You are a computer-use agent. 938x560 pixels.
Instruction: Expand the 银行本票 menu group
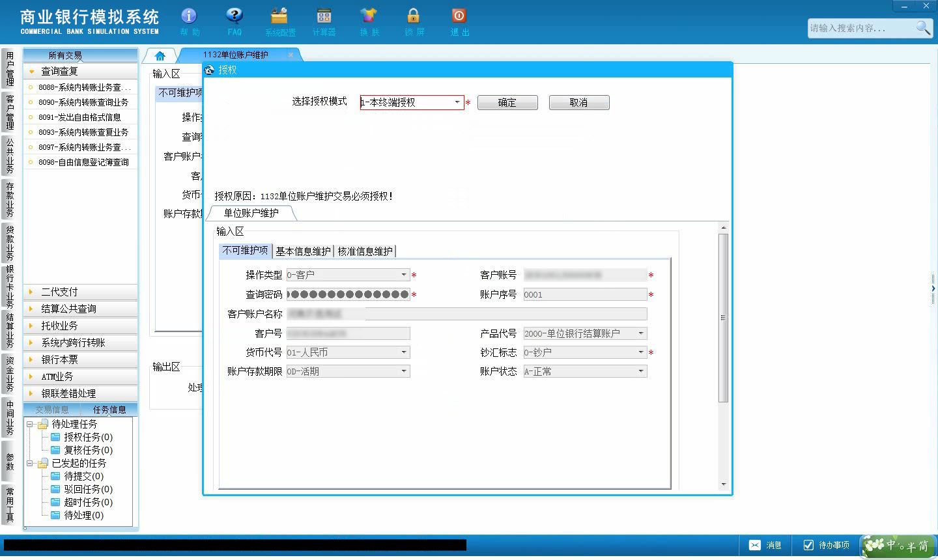coord(81,359)
